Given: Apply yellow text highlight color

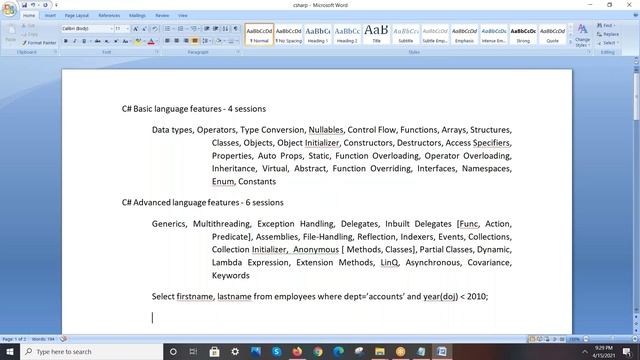Looking at the screenshot, I should click(x=138, y=41).
